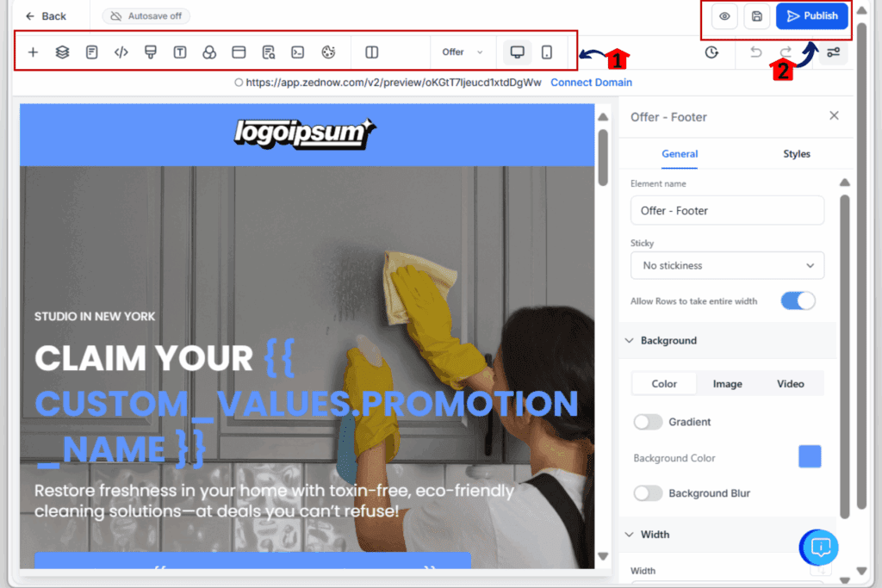Viewport: 882px width, 588px height.
Task: Preview the page with the eye icon
Action: click(724, 16)
